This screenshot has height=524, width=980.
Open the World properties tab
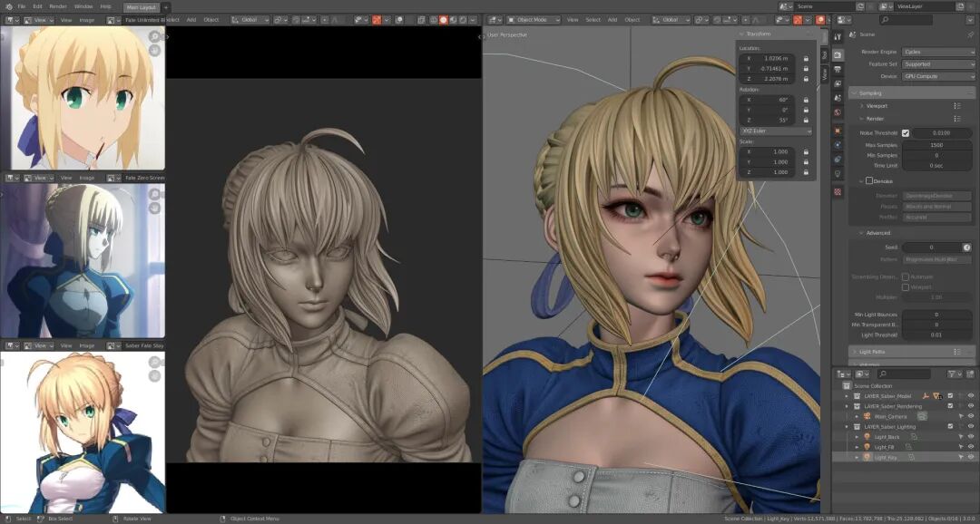[x=838, y=112]
